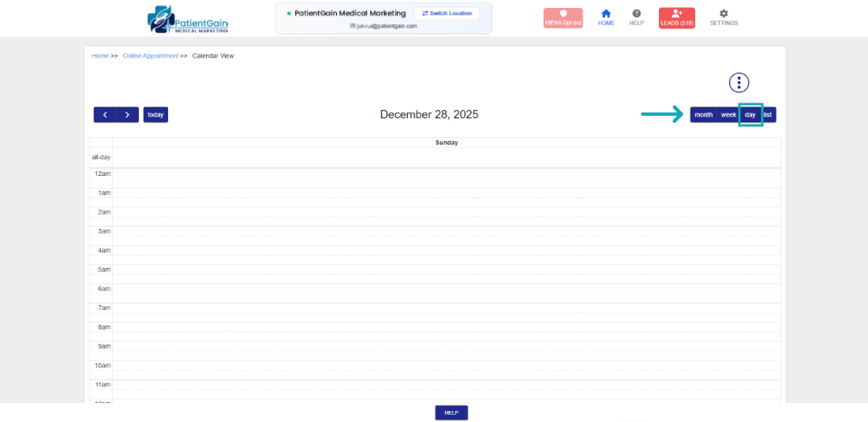Click the PatientGain Medical Marketing location name

coord(350,13)
